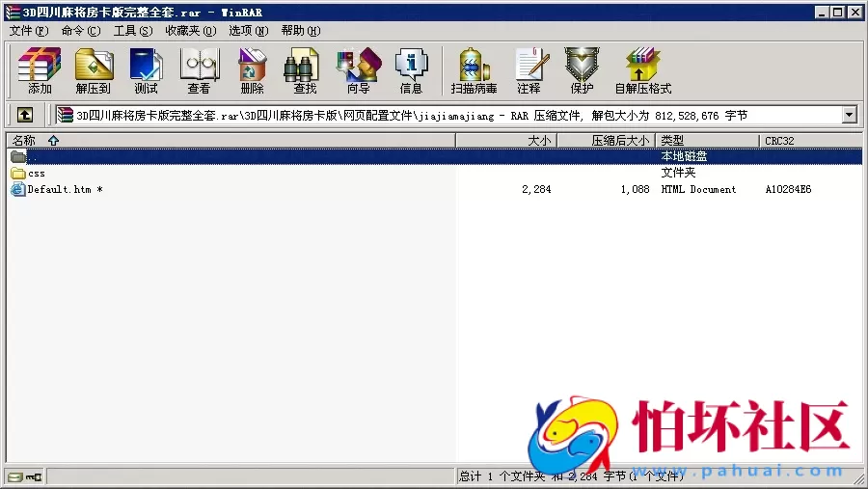Image resolution: width=868 pixels, height=489 pixels.
Task: Open the 查找 (Find) binoculars tool
Action: click(x=304, y=70)
